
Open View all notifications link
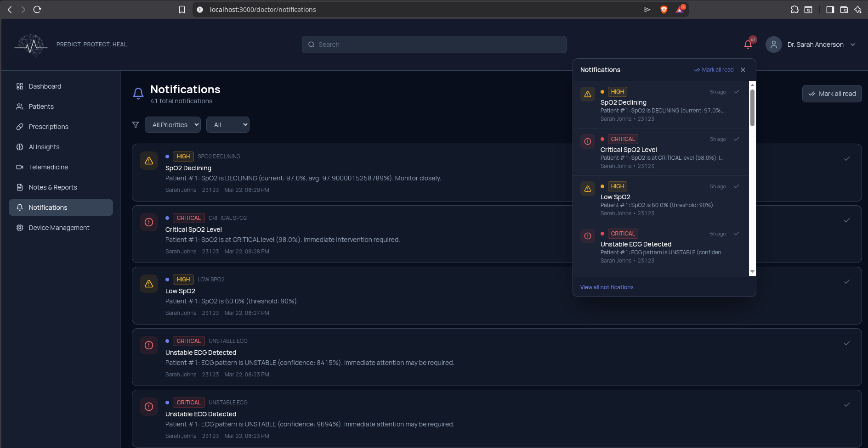coord(607,287)
